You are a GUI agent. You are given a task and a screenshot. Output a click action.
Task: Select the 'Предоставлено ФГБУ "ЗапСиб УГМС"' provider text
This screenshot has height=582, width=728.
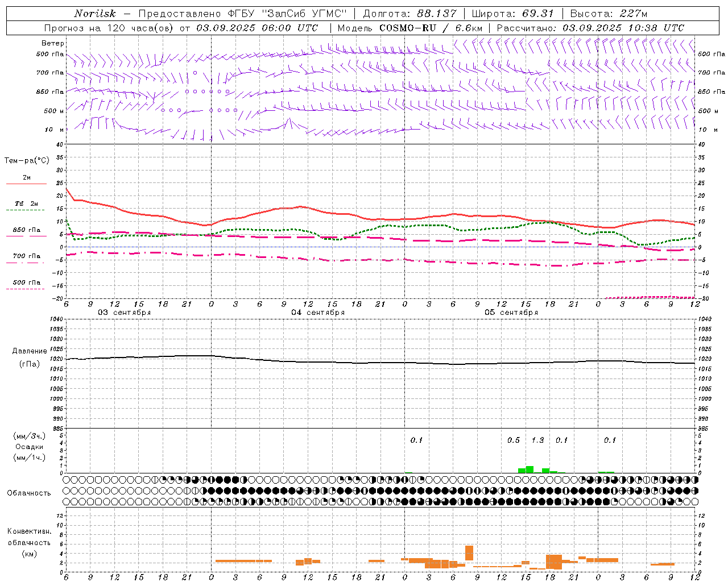[242, 14]
